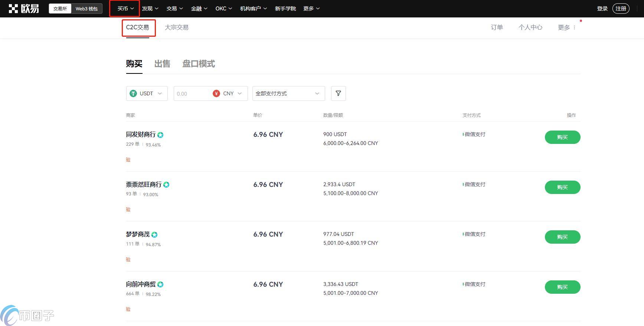Click verified badge next to 同发财商行
The width and height of the screenshot is (644, 326).
point(160,135)
